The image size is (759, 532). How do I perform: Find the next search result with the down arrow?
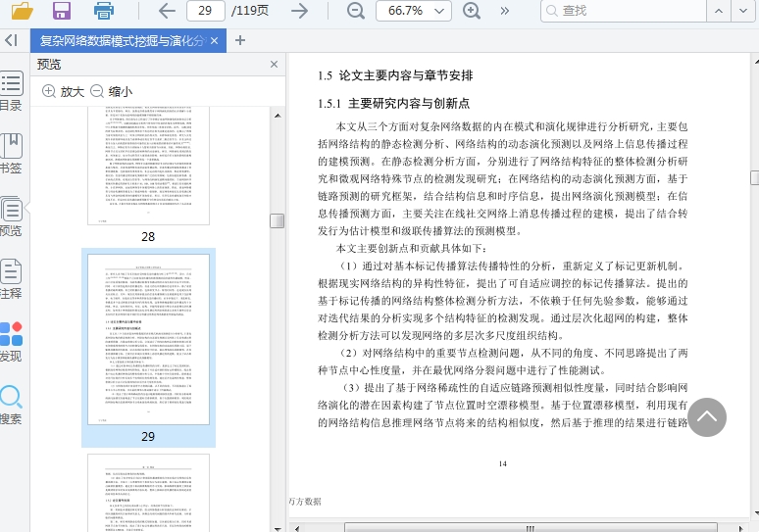[x=743, y=11]
